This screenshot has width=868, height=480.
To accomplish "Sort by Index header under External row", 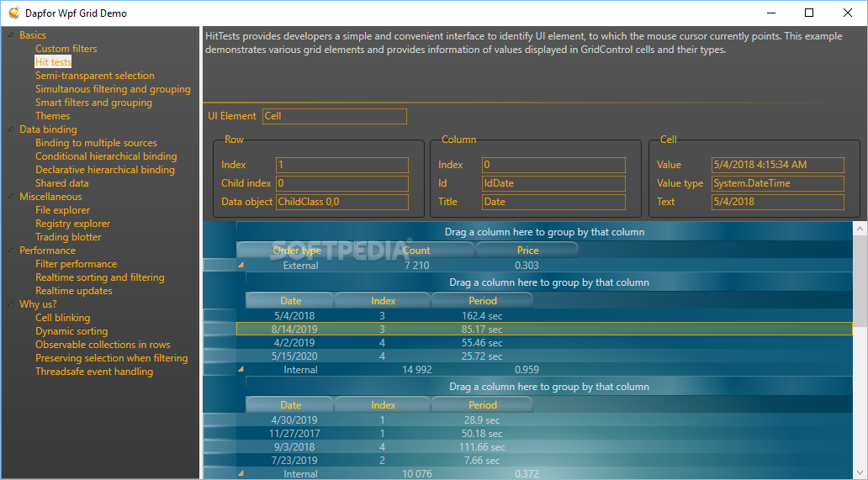I will (383, 301).
